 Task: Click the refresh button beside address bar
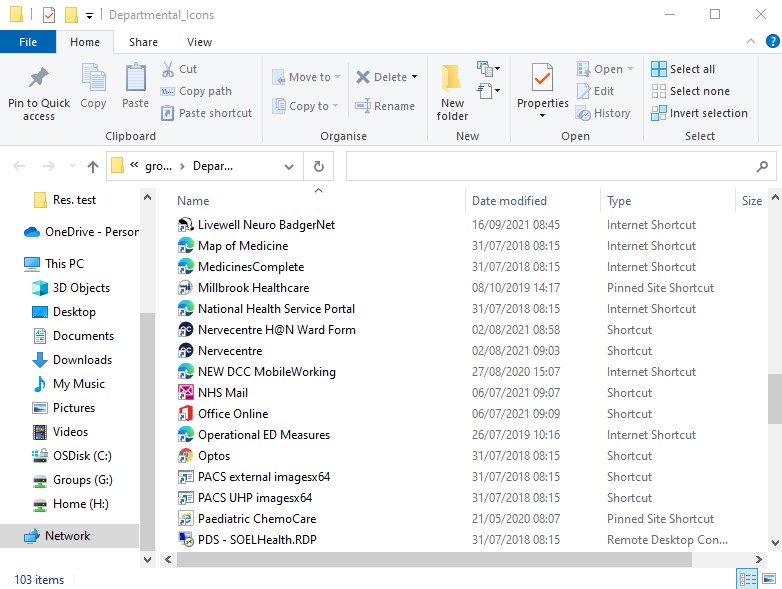(x=319, y=166)
